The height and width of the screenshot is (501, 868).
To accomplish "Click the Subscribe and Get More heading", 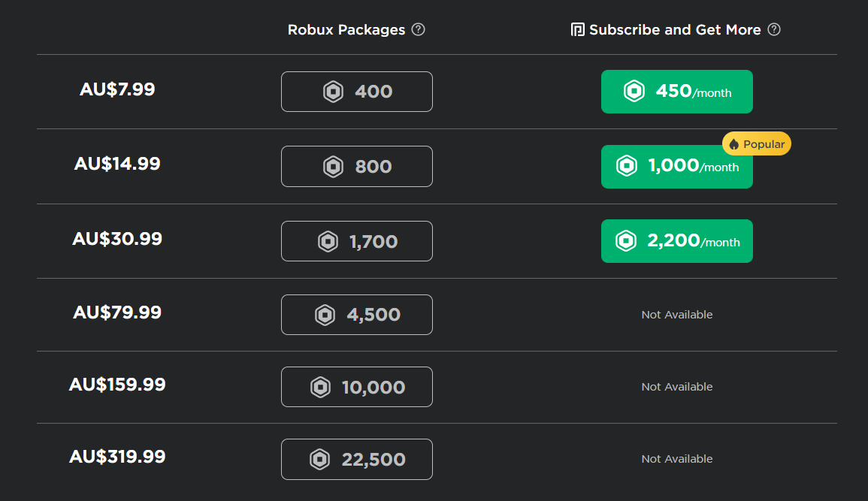I will tap(675, 30).
